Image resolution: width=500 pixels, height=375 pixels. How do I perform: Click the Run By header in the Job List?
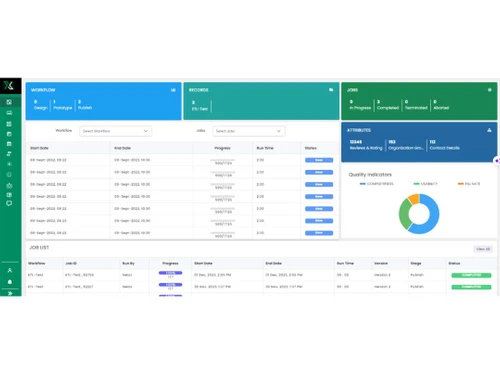click(128, 263)
